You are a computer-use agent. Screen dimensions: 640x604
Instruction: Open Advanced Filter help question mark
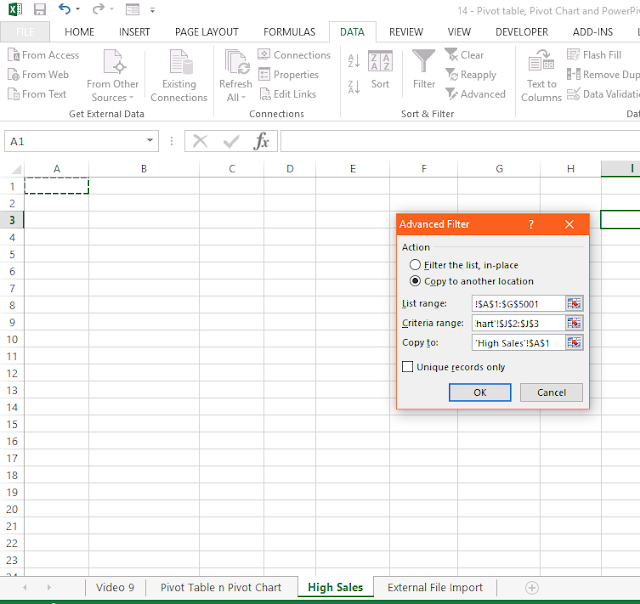click(531, 224)
